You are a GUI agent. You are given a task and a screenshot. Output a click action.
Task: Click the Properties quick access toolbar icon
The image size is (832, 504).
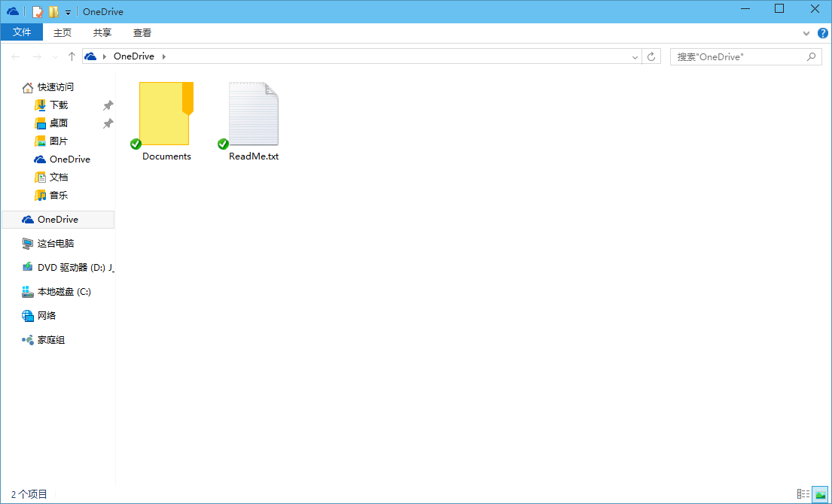37,11
